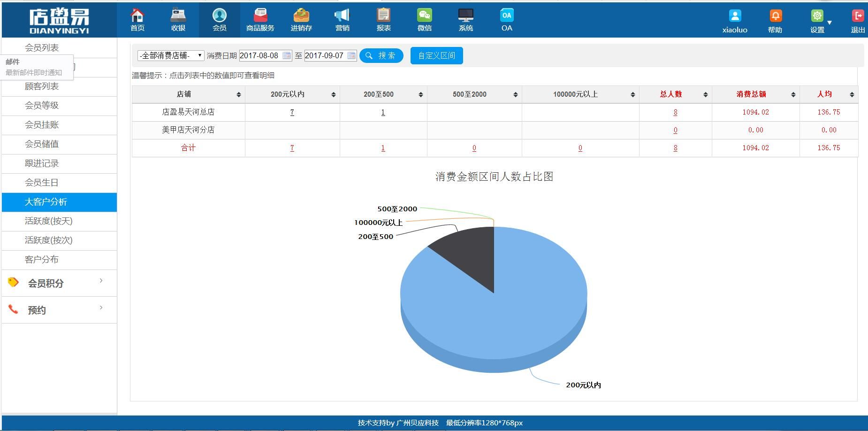Sort table by 人均 column arrows
Screen dimensions: 868x431
coord(852,95)
